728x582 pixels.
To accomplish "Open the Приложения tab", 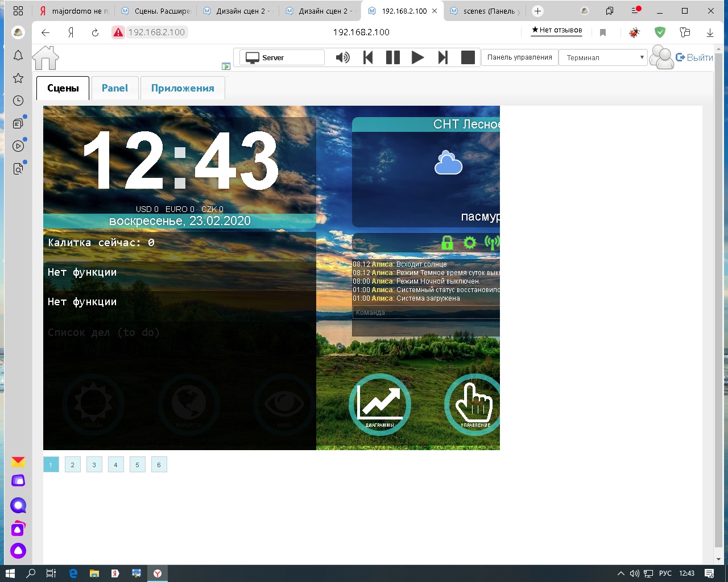I will click(183, 88).
